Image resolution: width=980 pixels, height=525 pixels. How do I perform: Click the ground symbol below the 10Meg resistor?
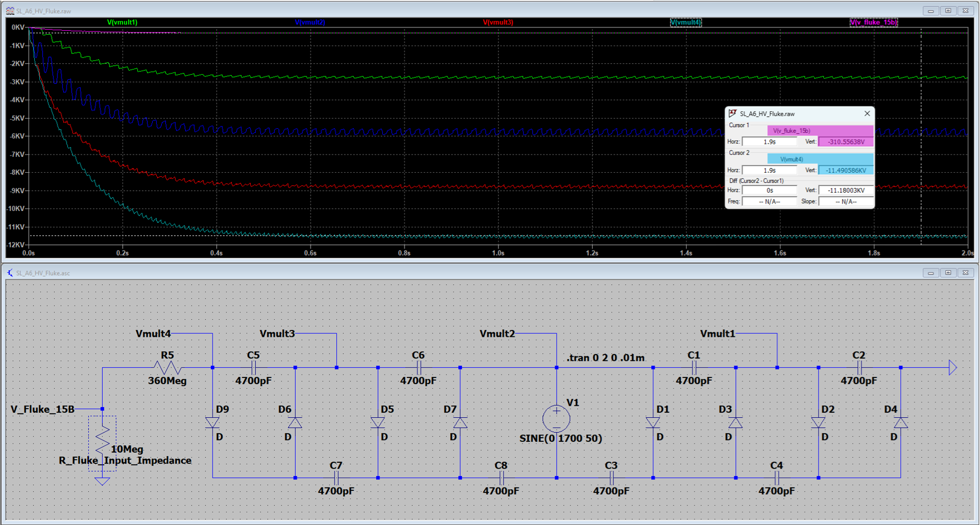click(x=103, y=481)
